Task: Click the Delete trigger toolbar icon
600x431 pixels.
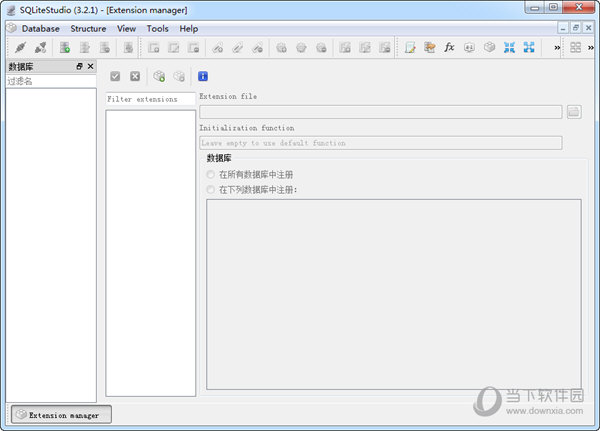Action: tap(321, 47)
